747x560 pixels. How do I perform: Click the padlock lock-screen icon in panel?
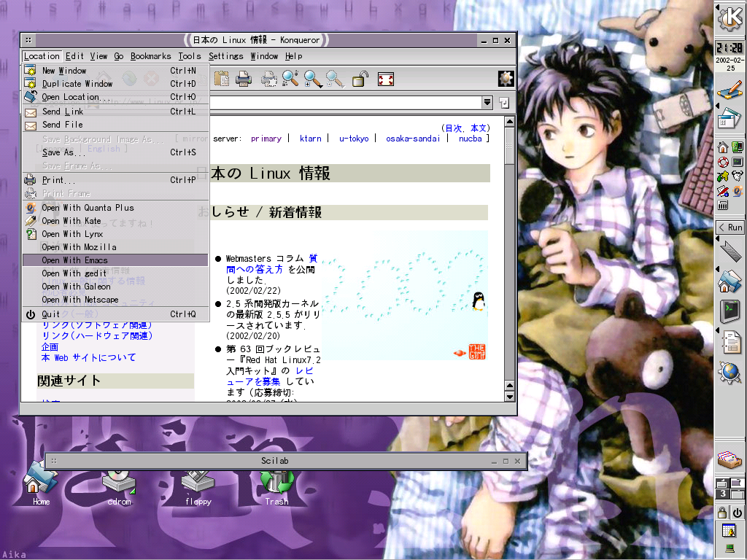(x=722, y=513)
